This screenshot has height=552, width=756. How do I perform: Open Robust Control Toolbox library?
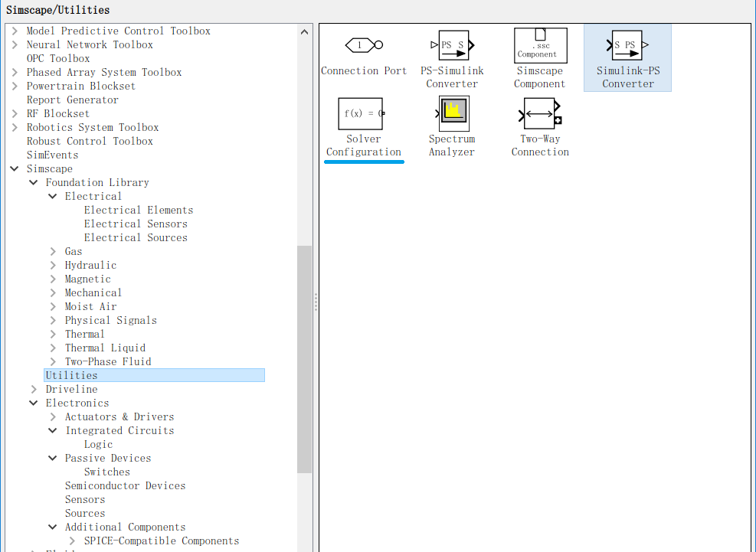point(90,142)
